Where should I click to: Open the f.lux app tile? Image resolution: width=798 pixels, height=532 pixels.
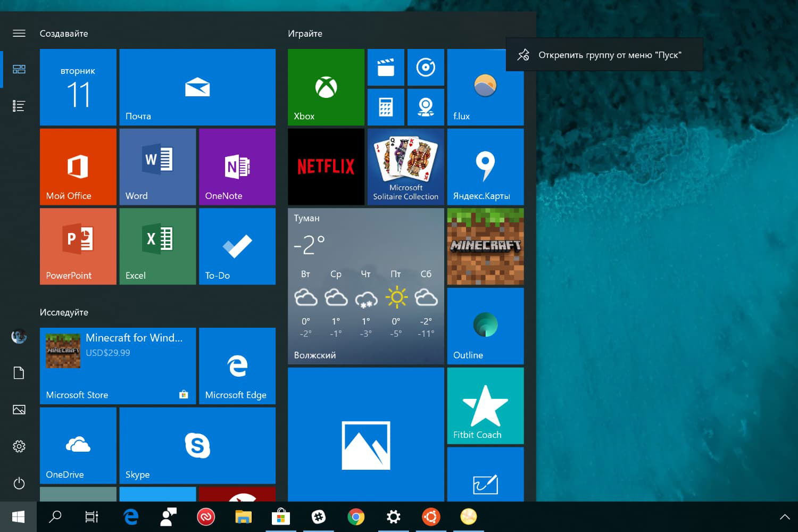485,87
